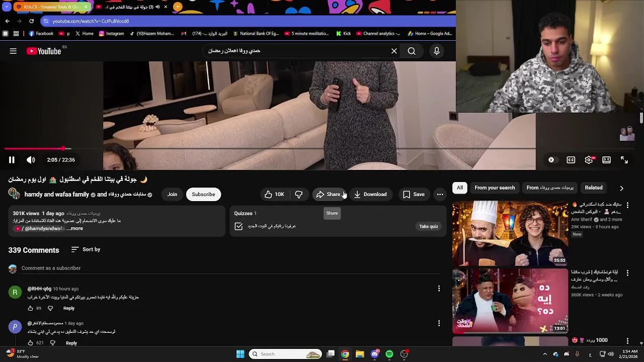Open the 35:53 Amr Sherif video thumbnail
The image size is (644, 362).
[x=510, y=233]
